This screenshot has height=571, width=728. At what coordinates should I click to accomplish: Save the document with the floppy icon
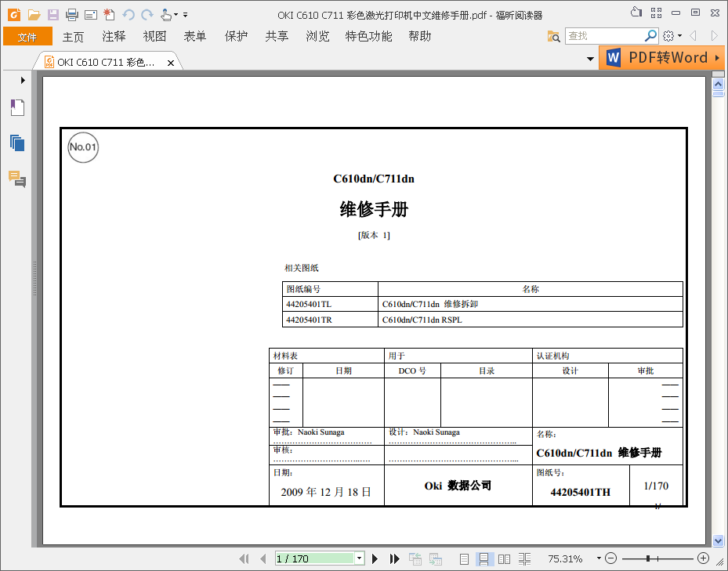[53, 15]
